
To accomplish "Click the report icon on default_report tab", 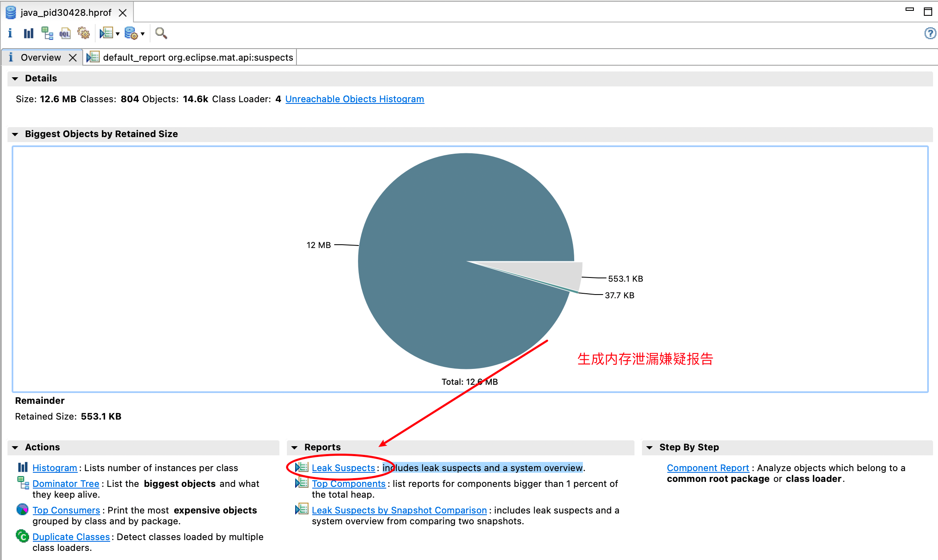I will [x=93, y=57].
